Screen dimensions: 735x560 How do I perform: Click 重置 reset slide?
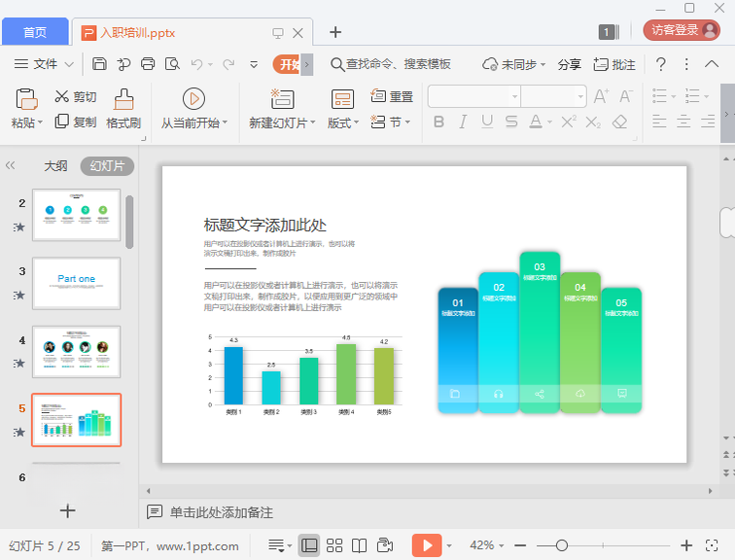392,96
